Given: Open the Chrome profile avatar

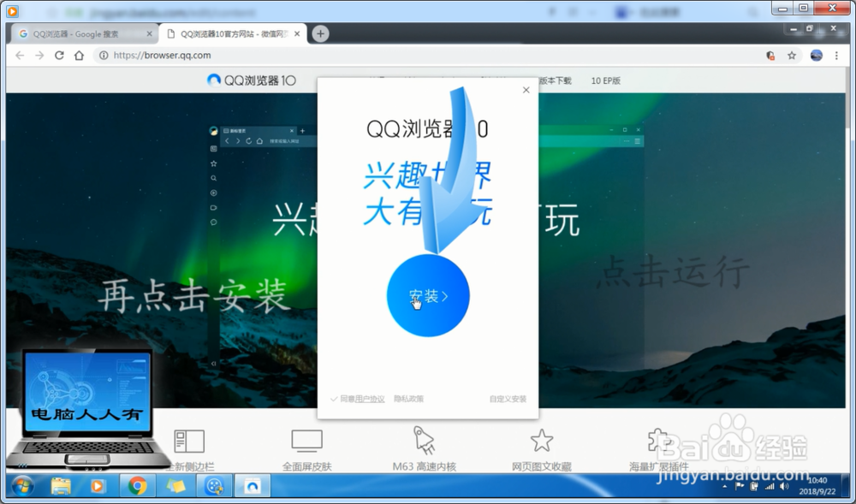Looking at the screenshot, I should [816, 55].
